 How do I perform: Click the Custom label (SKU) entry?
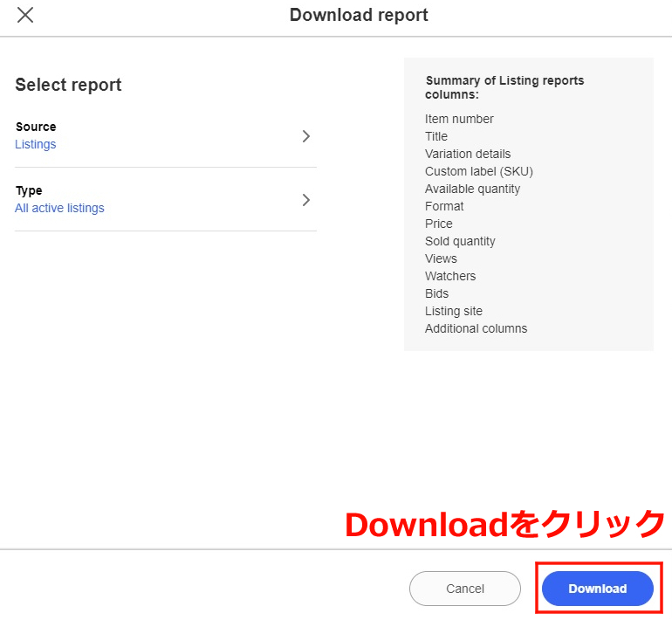479,171
